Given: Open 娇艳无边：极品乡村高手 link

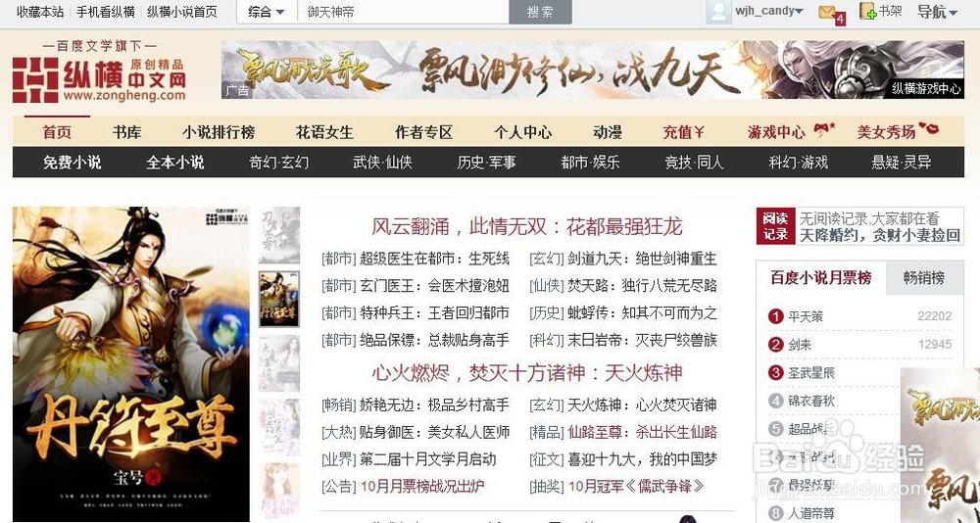Looking at the screenshot, I should 434,404.
